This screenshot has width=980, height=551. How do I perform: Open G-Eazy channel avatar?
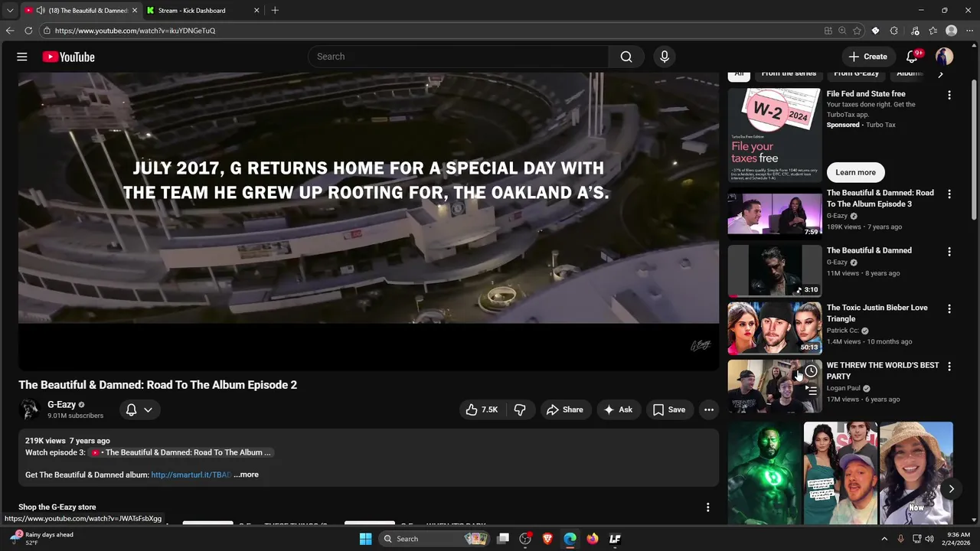click(x=30, y=409)
